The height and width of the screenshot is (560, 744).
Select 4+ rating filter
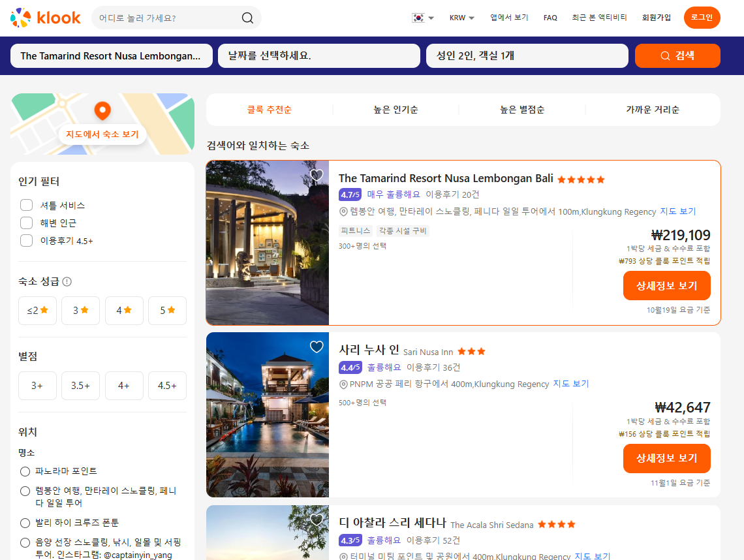124,386
